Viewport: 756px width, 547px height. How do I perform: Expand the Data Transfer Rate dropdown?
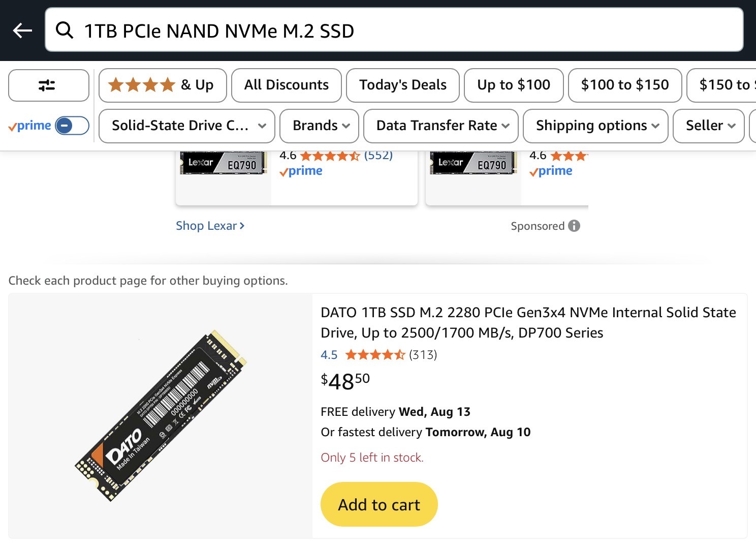(440, 126)
